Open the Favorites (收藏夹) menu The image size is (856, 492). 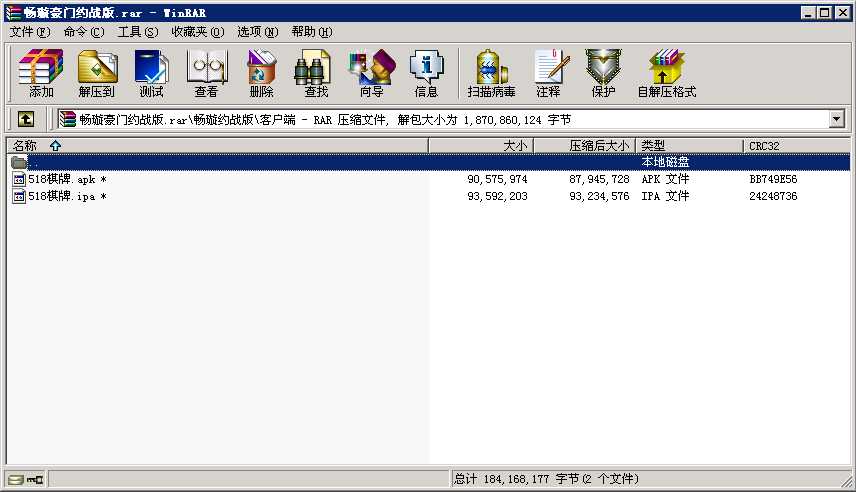198,32
